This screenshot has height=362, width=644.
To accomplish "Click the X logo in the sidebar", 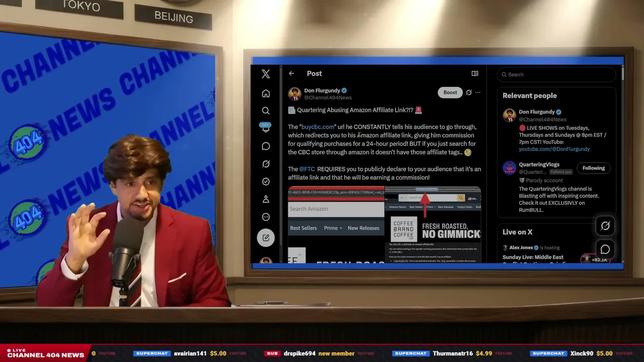I will click(x=266, y=74).
